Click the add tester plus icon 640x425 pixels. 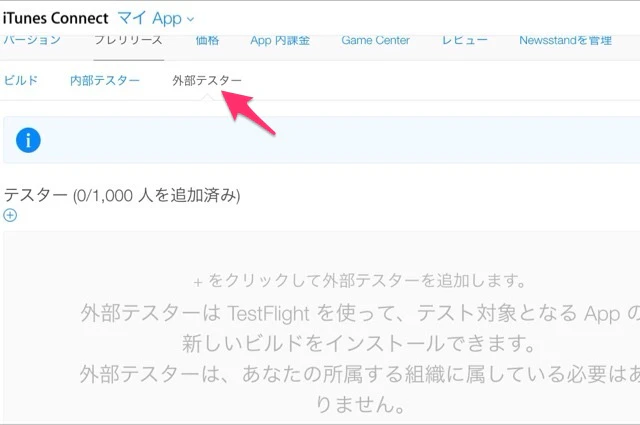click(x=10, y=215)
